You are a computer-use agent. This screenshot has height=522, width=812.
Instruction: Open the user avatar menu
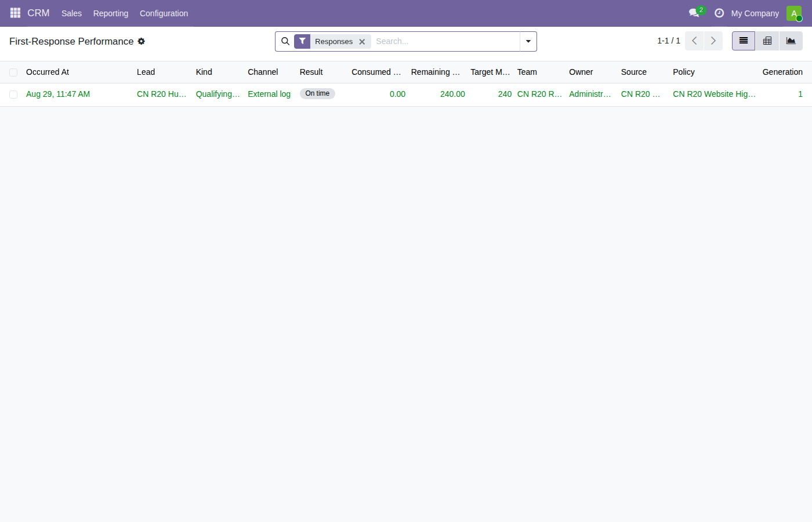[x=794, y=13]
